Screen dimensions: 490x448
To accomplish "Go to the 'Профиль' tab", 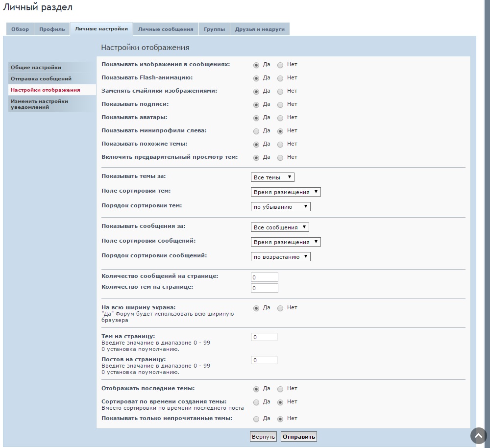I will [x=52, y=29].
